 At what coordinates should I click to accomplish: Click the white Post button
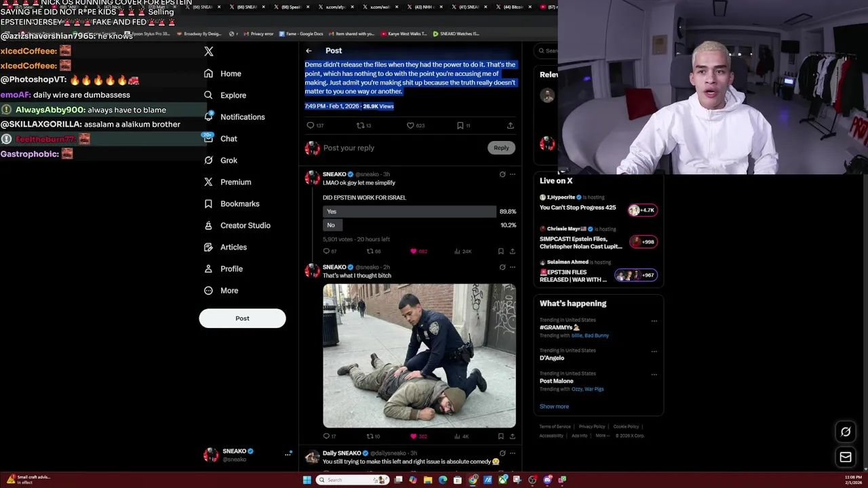coord(242,319)
